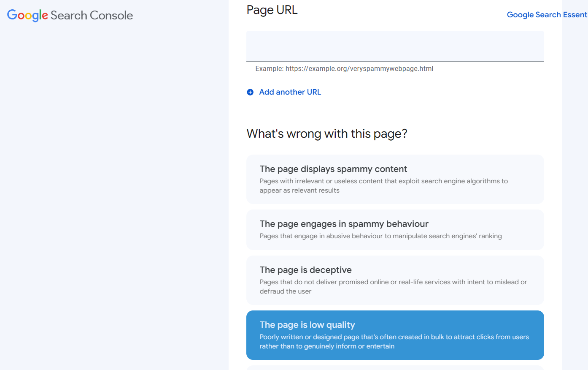This screenshot has height=370, width=588.
Task: Click the Google Search Console logo
Action: (x=70, y=15)
